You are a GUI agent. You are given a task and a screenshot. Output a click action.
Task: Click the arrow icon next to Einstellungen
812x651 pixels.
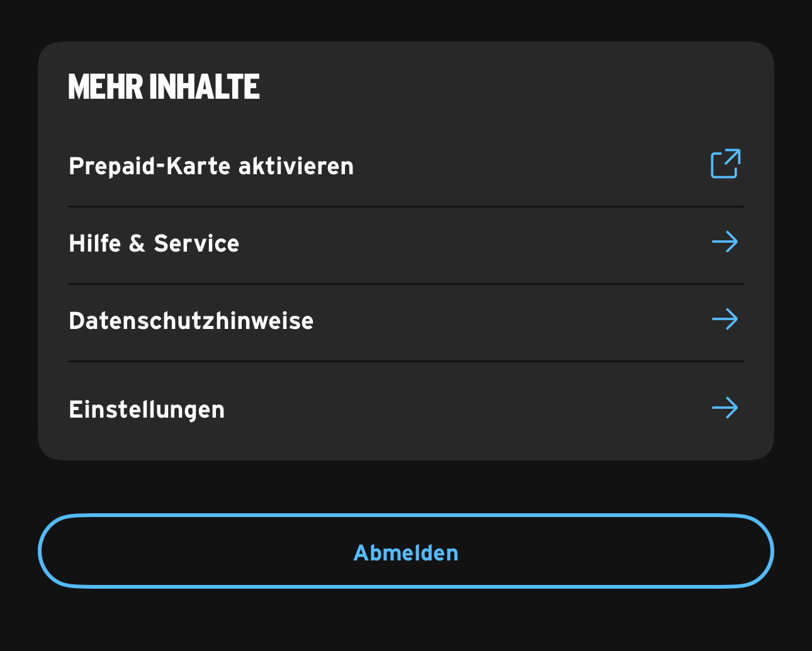725,408
